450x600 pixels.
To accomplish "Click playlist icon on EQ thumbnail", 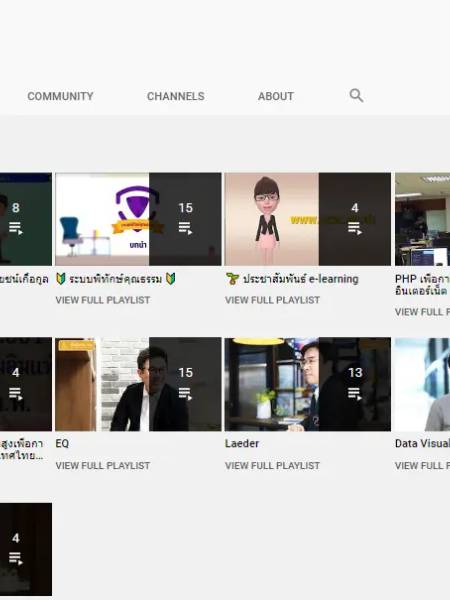I will pos(186,393).
